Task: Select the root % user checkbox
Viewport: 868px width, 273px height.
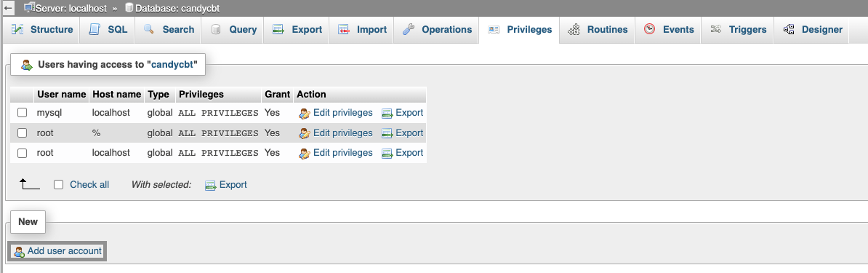Action: 22,132
